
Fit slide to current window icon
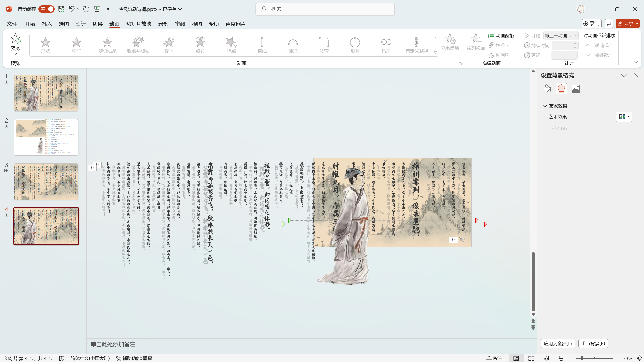coord(639,358)
